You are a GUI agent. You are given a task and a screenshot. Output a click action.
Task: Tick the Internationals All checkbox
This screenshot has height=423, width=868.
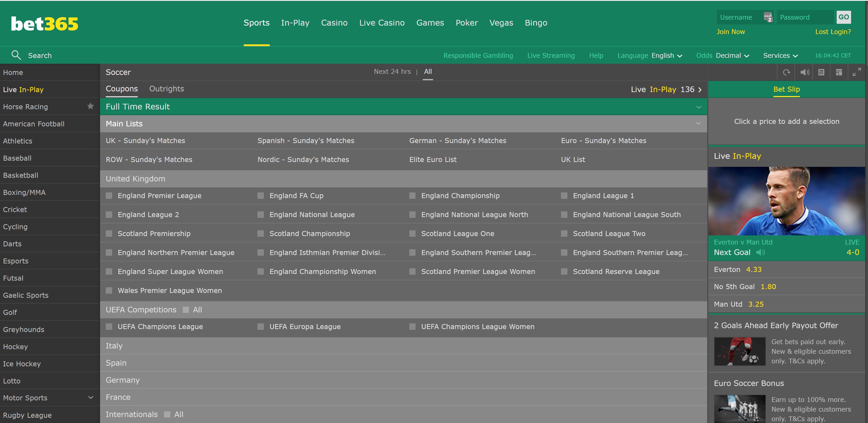click(x=167, y=414)
